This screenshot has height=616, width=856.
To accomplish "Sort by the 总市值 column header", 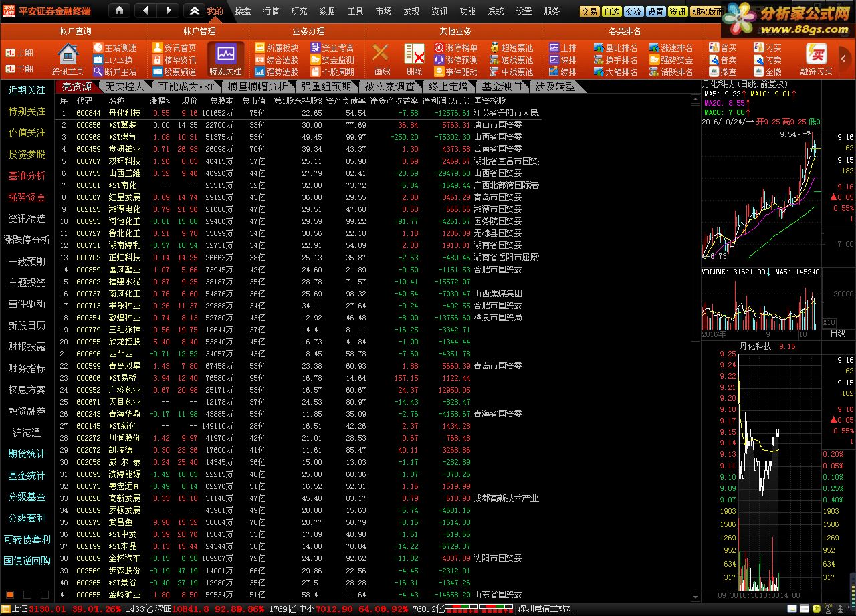I will (254, 101).
